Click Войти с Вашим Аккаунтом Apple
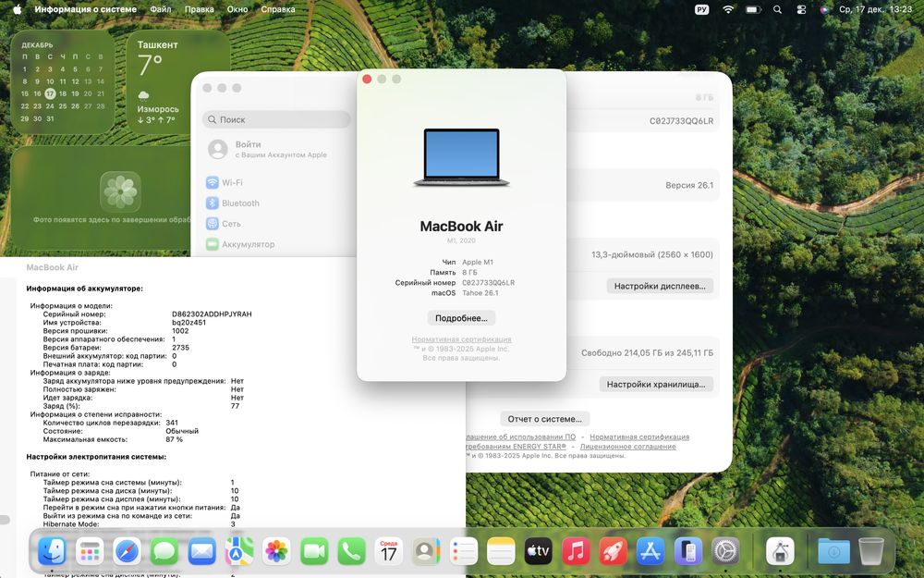Image resolution: width=924 pixels, height=578 pixels. click(x=276, y=149)
